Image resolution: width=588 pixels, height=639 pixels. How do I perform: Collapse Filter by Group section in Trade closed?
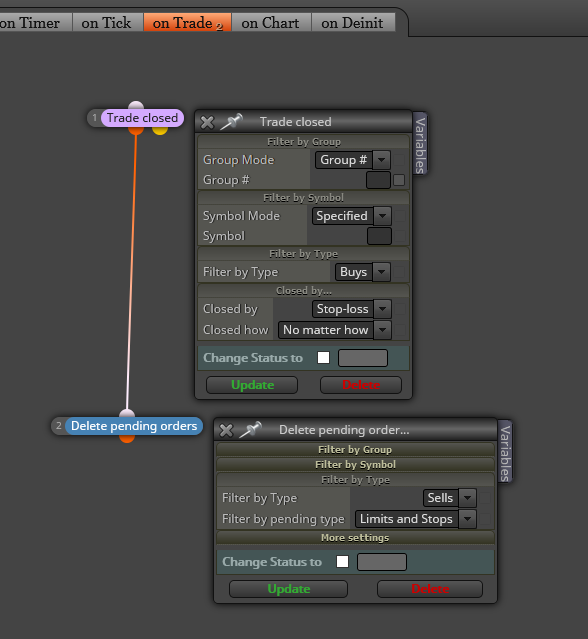click(304, 142)
